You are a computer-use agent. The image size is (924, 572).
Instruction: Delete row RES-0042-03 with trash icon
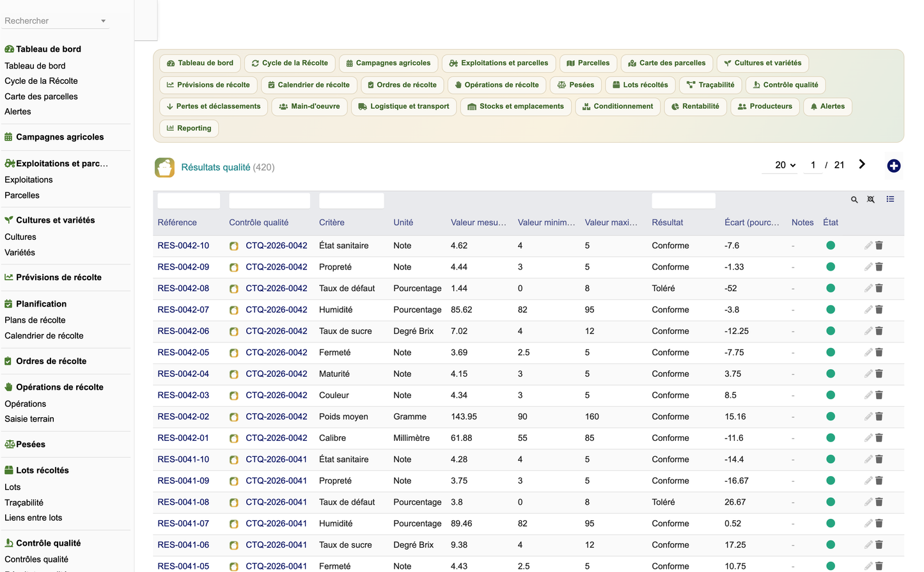[879, 395]
